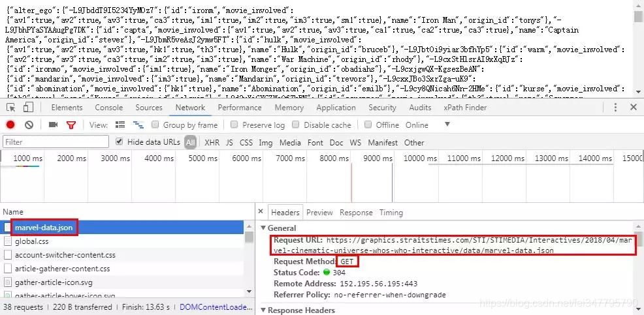Go to the Security tab

coord(382,108)
